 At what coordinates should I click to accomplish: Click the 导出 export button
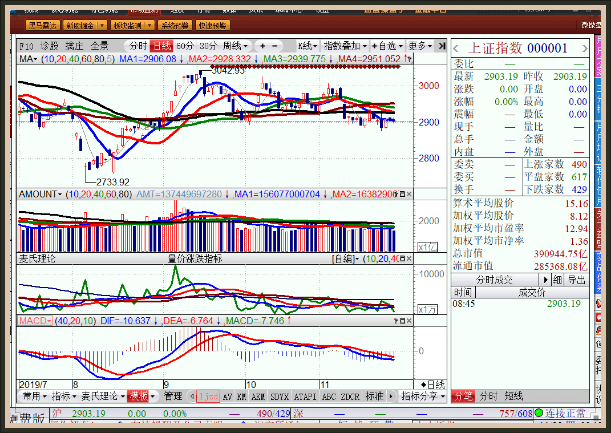coord(577,280)
